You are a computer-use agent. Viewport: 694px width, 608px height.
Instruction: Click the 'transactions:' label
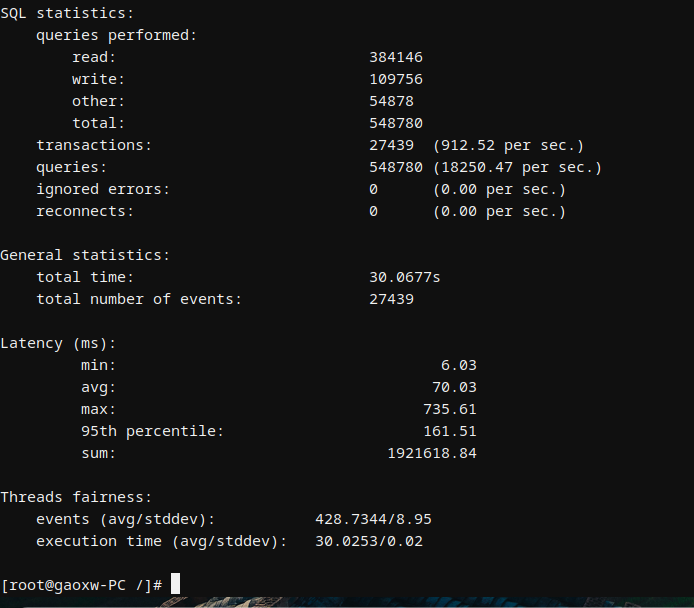point(94,145)
